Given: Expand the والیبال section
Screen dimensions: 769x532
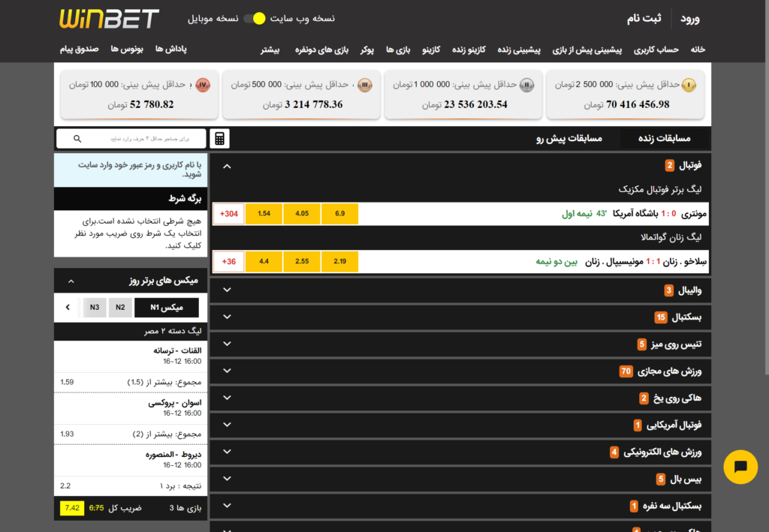Looking at the screenshot, I should [x=227, y=290].
